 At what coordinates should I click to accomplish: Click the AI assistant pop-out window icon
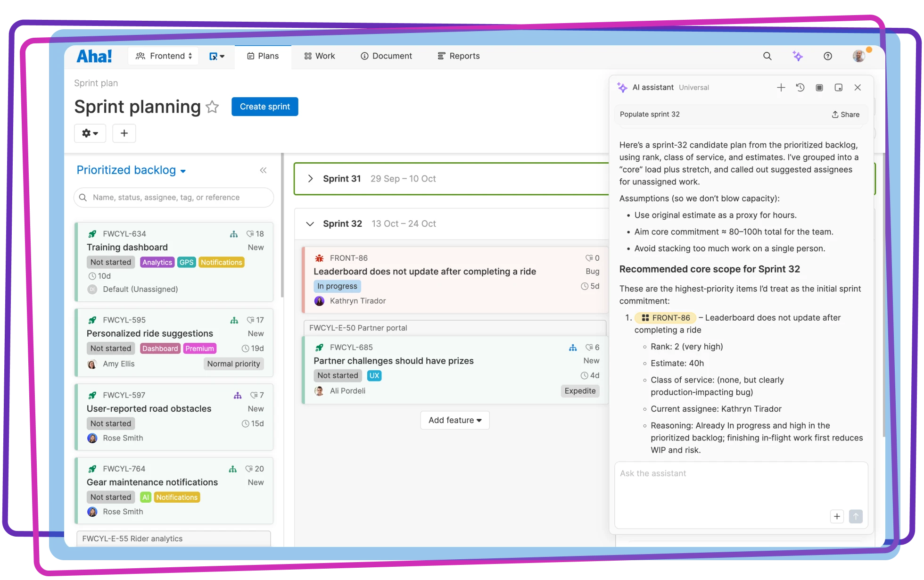pos(839,88)
